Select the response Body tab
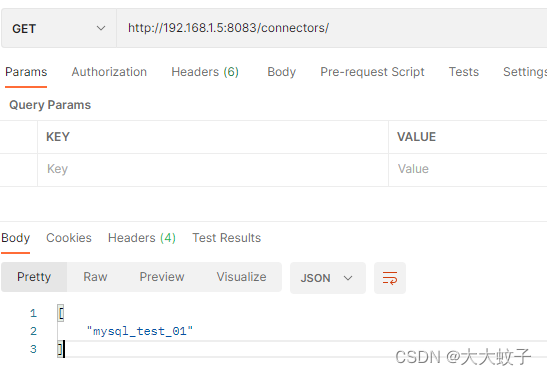 coord(16,238)
